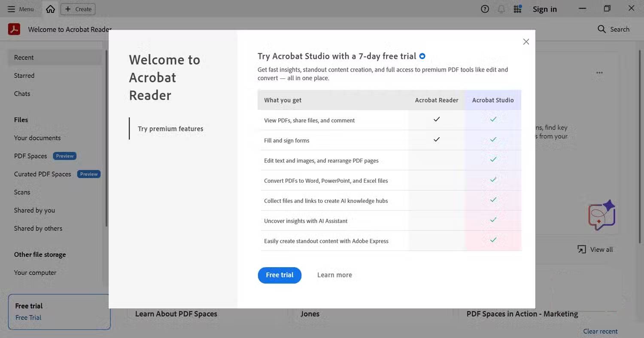Open Curated PDF Spaces
This screenshot has width=644, height=338.
click(43, 174)
